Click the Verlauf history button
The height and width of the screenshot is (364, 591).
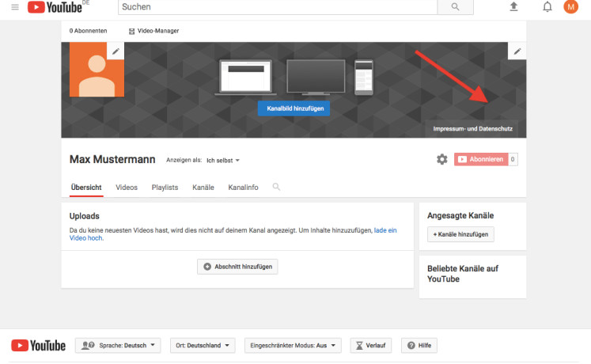(371, 345)
